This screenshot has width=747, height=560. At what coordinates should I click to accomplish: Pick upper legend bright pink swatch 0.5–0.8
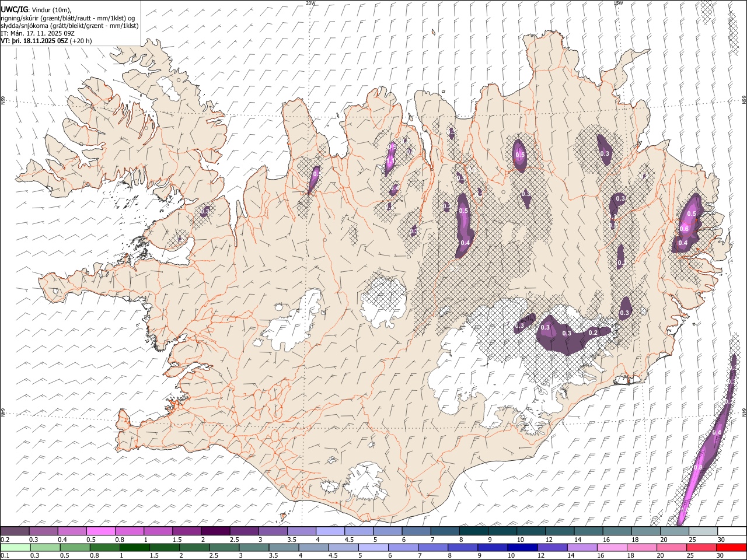[x=100, y=531]
